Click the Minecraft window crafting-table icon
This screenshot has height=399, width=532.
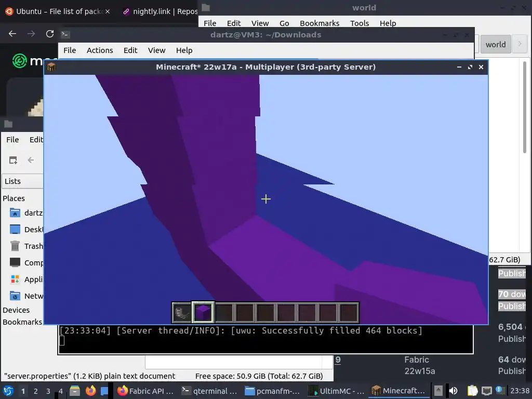[x=51, y=67]
